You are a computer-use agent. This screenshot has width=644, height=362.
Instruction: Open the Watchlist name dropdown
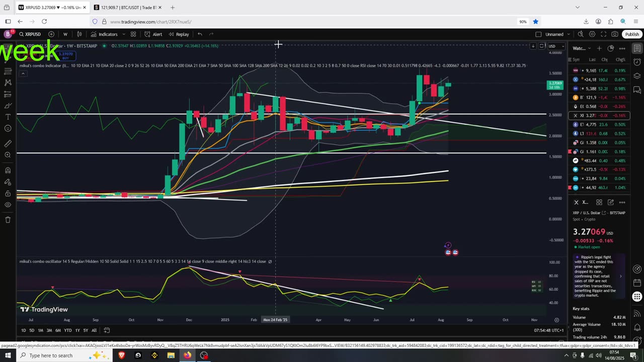point(581,48)
